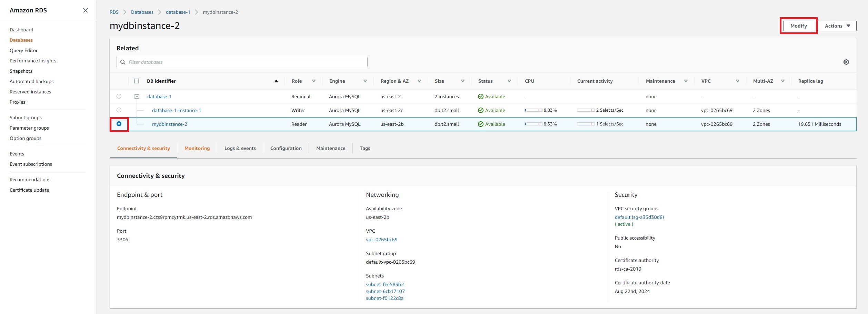Open Option groups in sidebar
Viewport: 868px width, 314px height.
26,138
